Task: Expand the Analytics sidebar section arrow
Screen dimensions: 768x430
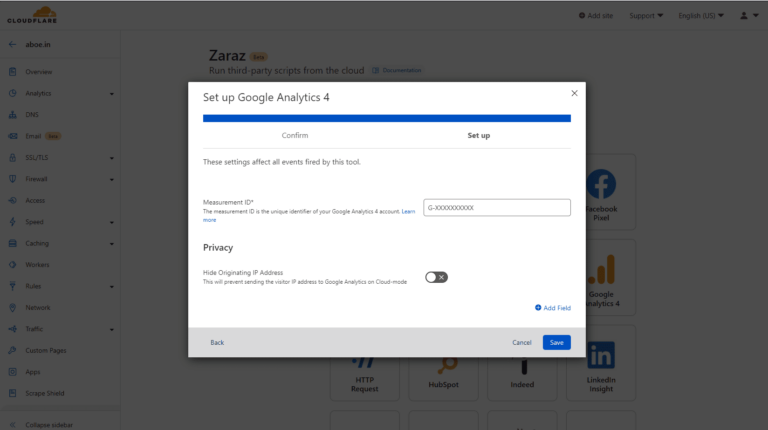Action: (112, 94)
